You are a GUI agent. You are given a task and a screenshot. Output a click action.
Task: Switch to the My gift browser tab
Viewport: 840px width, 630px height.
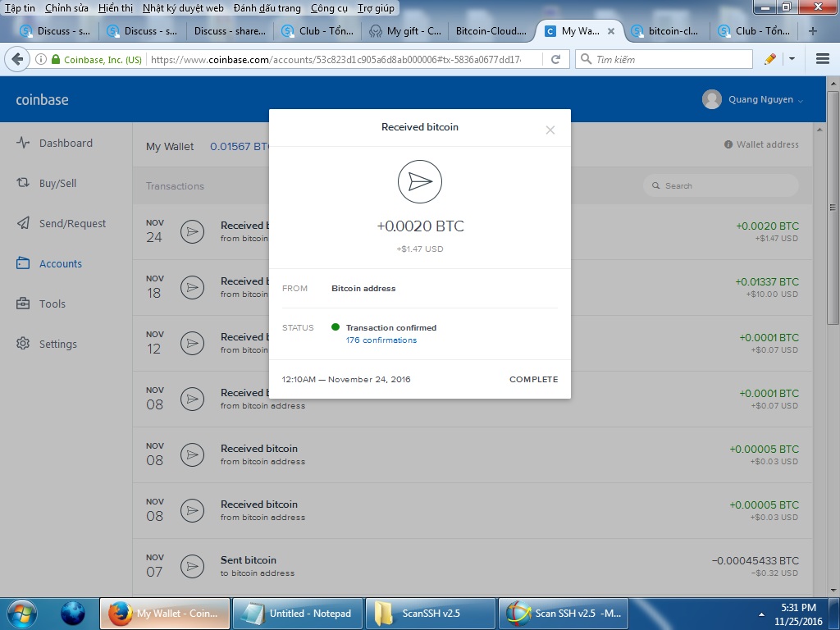point(405,31)
